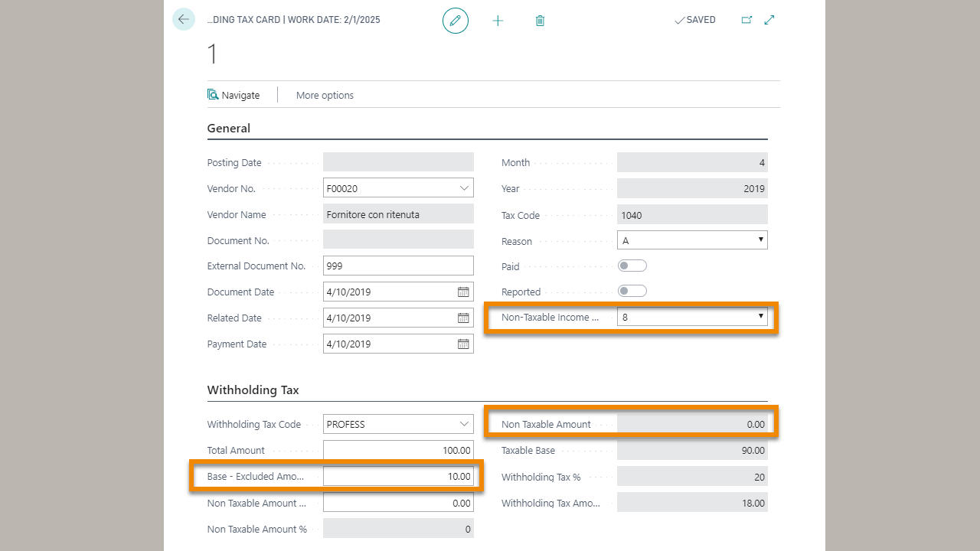The height and width of the screenshot is (551, 980).
Task: Toggle the Paid switch
Action: tap(632, 266)
